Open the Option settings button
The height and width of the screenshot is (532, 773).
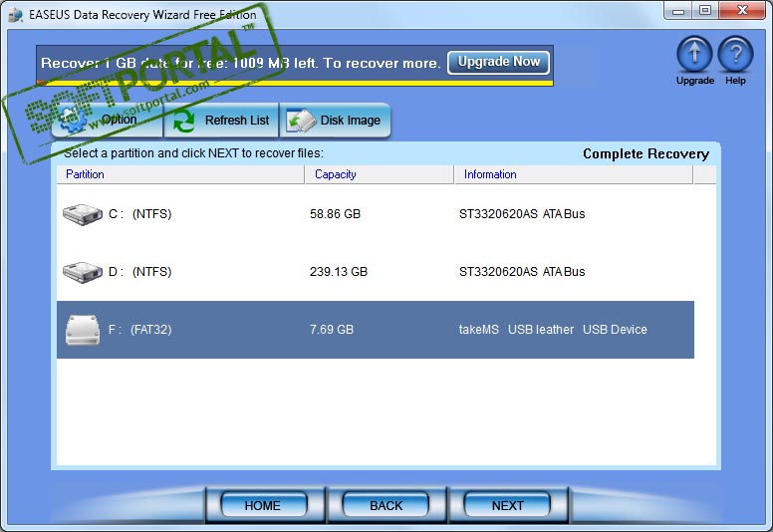point(107,120)
